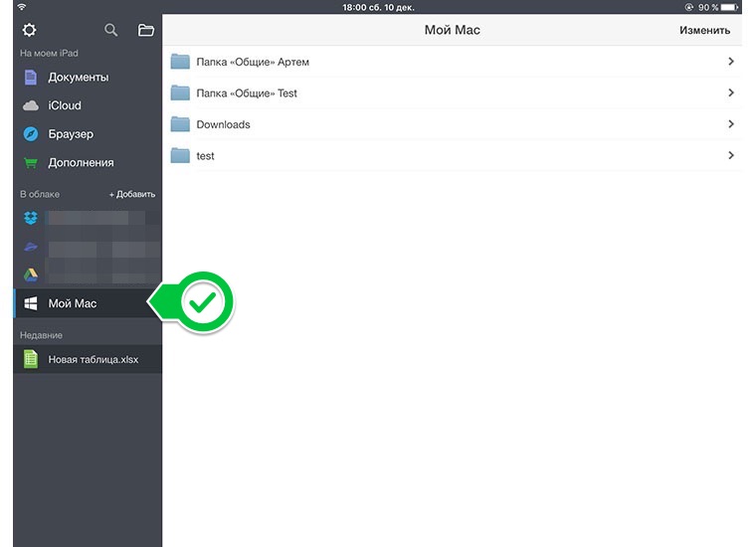
Task: Tap the search magnifier icon
Action: (x=110, y=30)
